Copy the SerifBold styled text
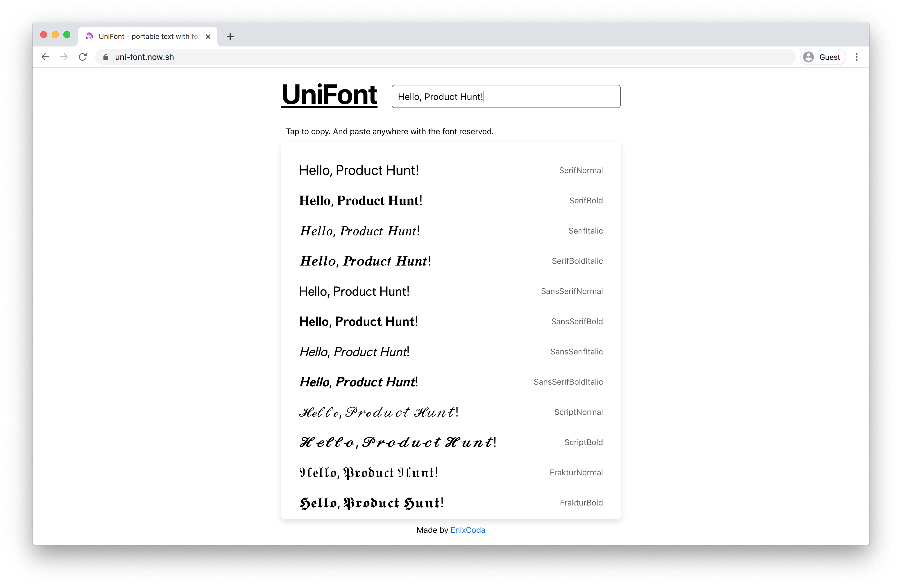902x588 pixels. pyautogui.click(x=360, y=200)
